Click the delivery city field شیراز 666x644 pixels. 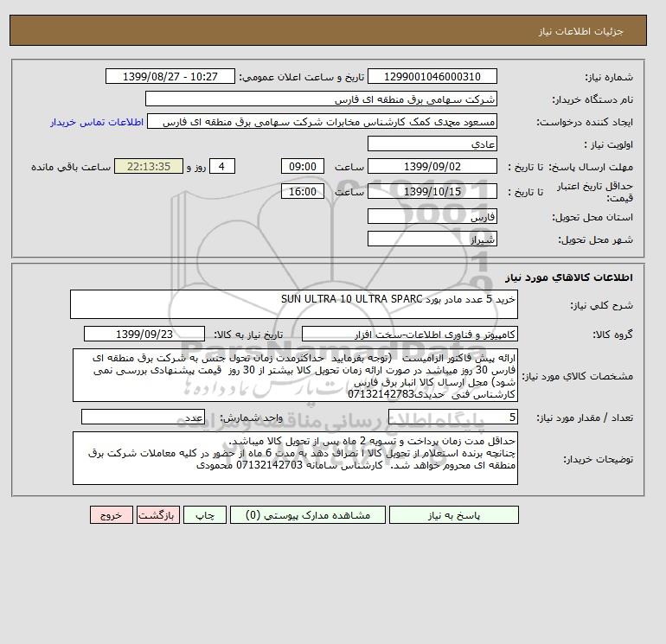432,239
